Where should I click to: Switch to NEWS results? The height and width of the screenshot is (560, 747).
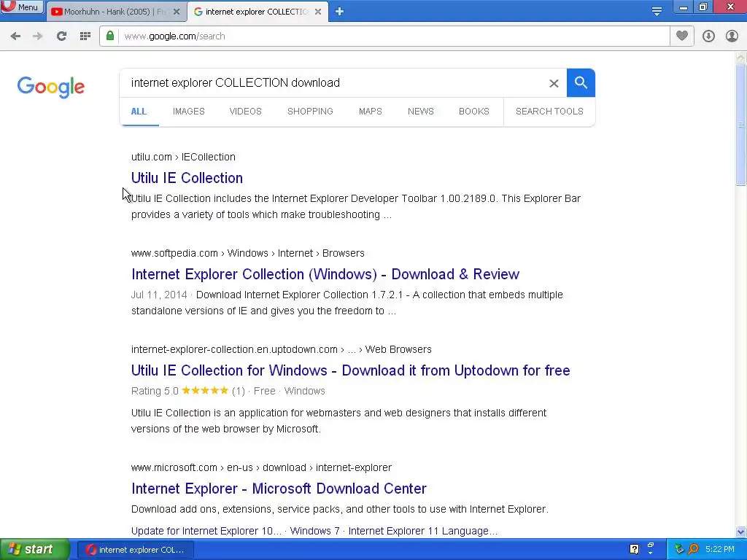tap(421, 112)
